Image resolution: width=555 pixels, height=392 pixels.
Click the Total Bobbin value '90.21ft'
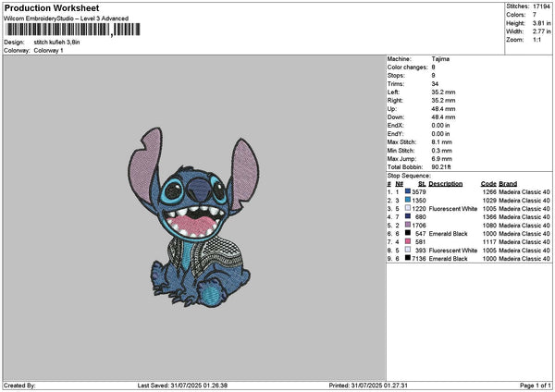[441, 167]
